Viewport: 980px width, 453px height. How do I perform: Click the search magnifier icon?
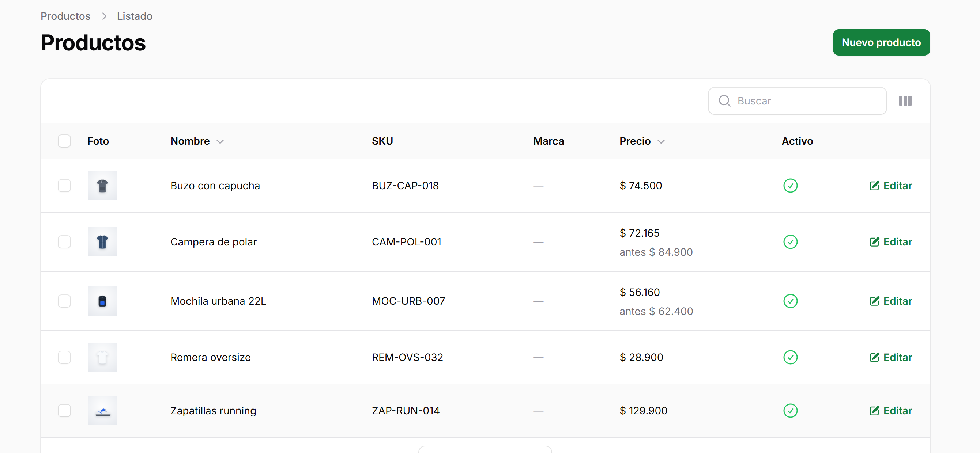724,101
